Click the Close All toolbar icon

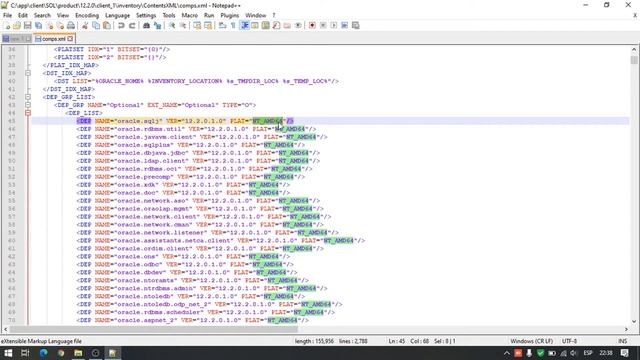pos(60,25)
